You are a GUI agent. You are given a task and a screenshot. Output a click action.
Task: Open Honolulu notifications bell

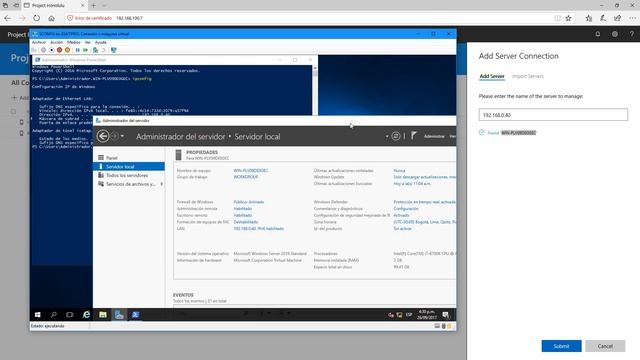[x=598, y=34]
